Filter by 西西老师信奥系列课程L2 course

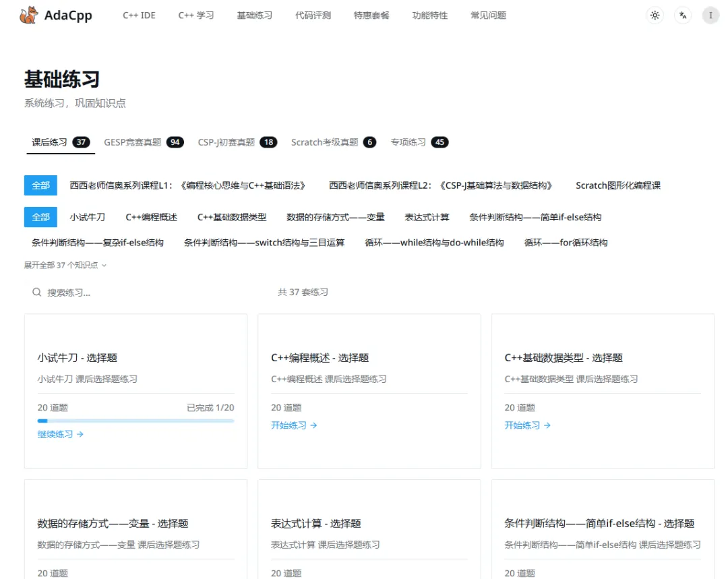point(441,185)
